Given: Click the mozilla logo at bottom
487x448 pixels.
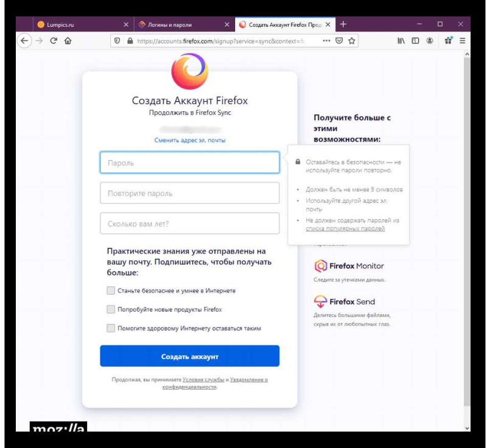Looking at the screenshot, I should click(58, 427).
